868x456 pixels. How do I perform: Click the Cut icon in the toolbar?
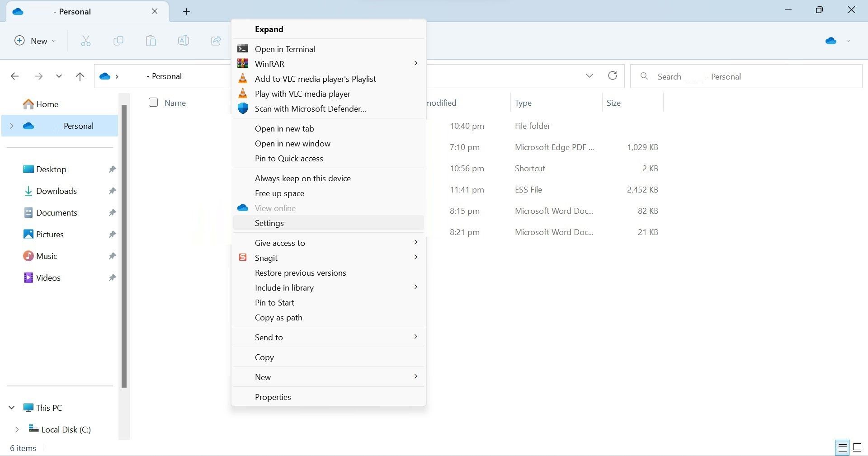point(85,41)
